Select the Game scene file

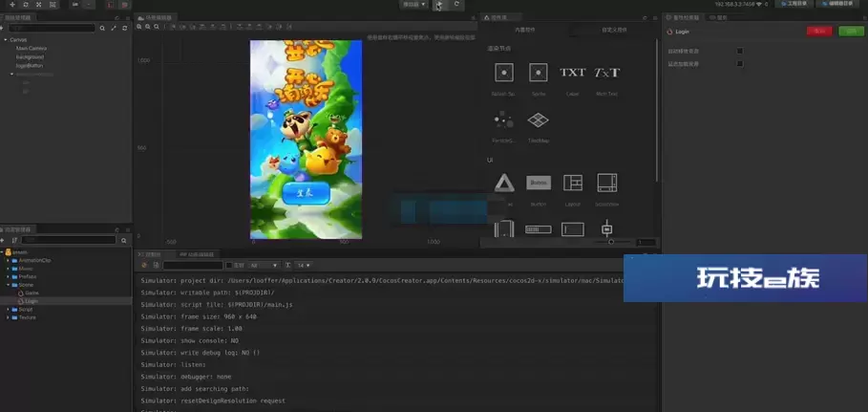[x=32, y=293]
